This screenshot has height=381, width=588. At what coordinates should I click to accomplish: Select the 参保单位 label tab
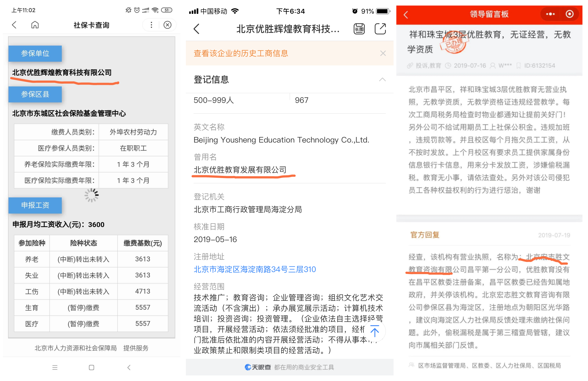click(x=35, y=53)
